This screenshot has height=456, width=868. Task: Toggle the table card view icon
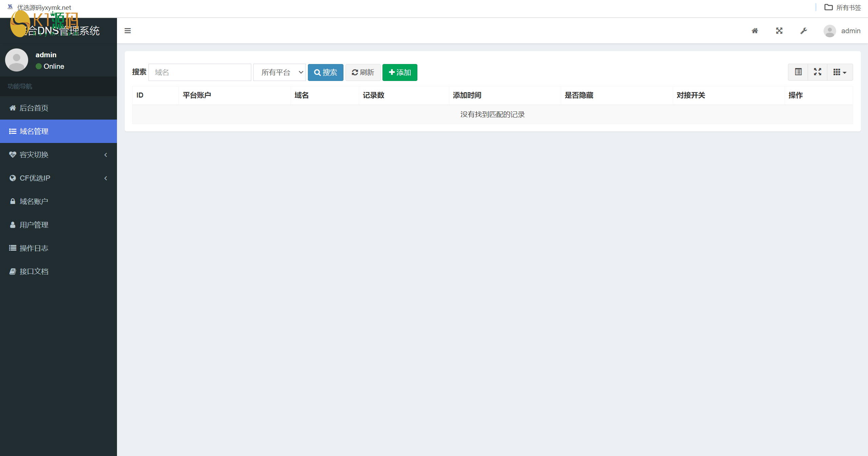[798, 72]
